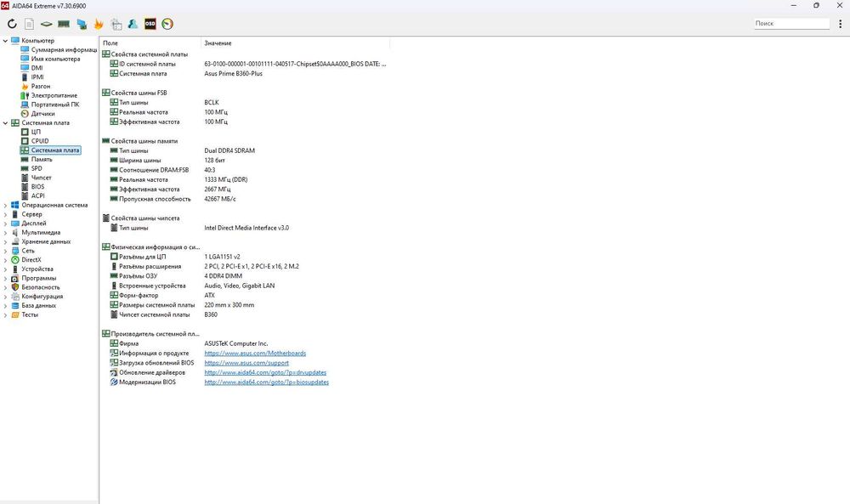Click the AIDA64 title bar app icon

(x=5, y=5)
